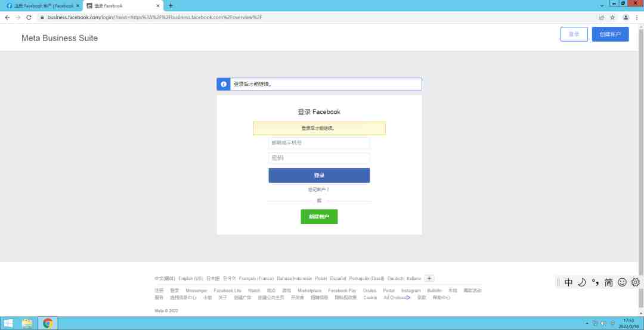Open the Cookie footer link
Screen dimensions: 644x330
point(370,298)
